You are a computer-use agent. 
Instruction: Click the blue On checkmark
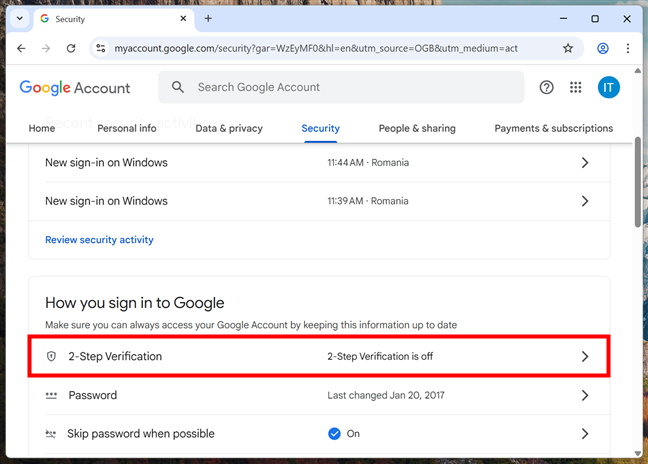(x=334, y=434)
